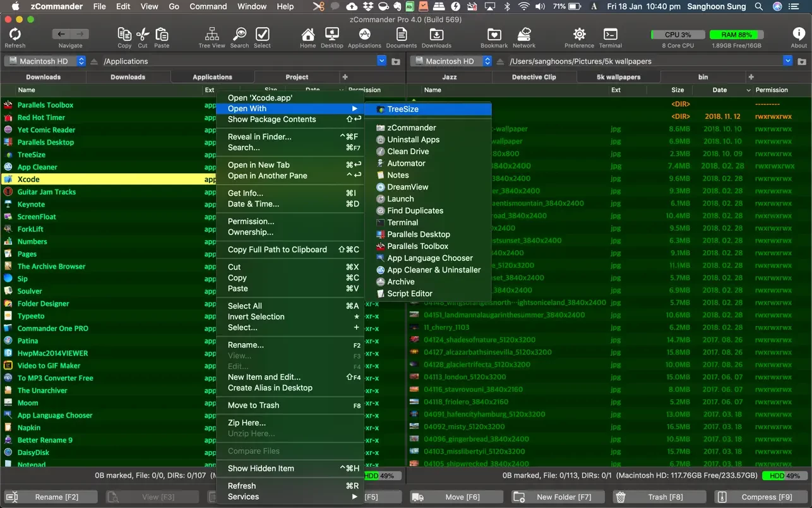The width and height of the screenshot is (812, 508).
Task: Go to Home folder icon
Action: (x=307, y=35)
